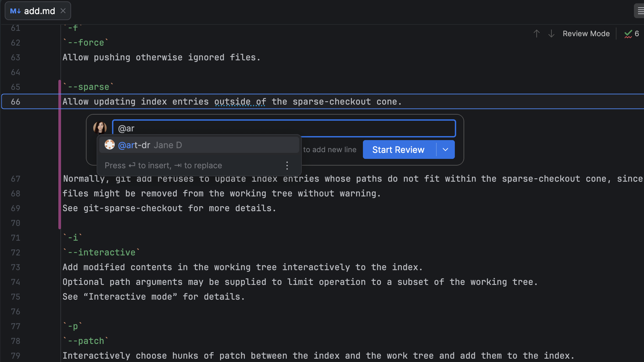Image resolution: width=644 pixels, height=362 pixels.
Task: Switch to the add.md editor tab
Action: (x=38, y=11)
